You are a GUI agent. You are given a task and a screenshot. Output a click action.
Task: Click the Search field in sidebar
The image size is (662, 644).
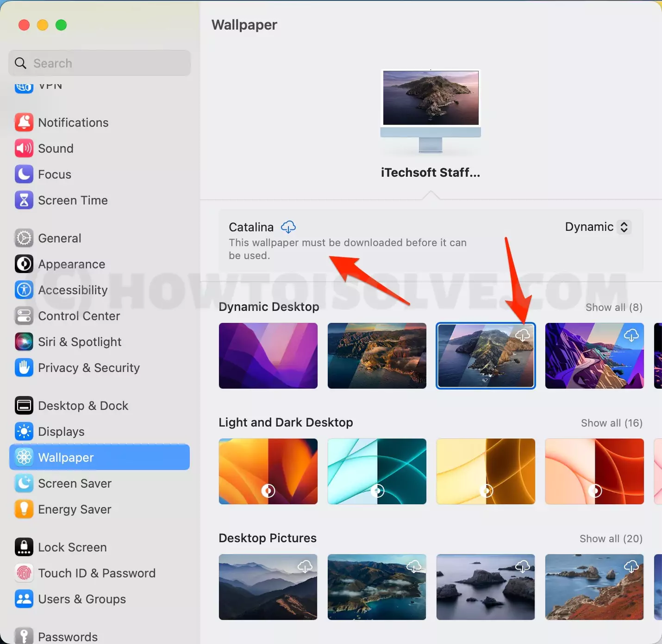100,63
